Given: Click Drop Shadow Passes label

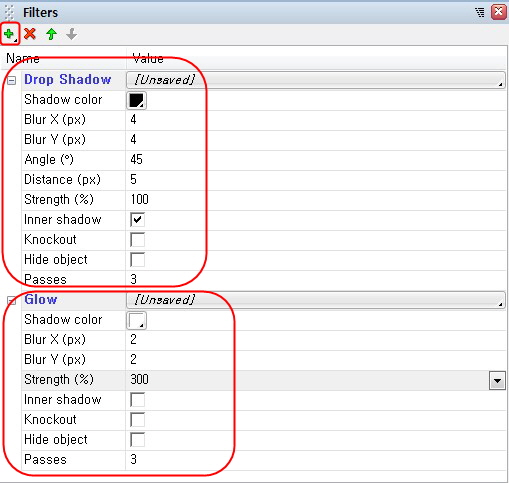Looking at the screenshot, I should [x=45, y=280].
